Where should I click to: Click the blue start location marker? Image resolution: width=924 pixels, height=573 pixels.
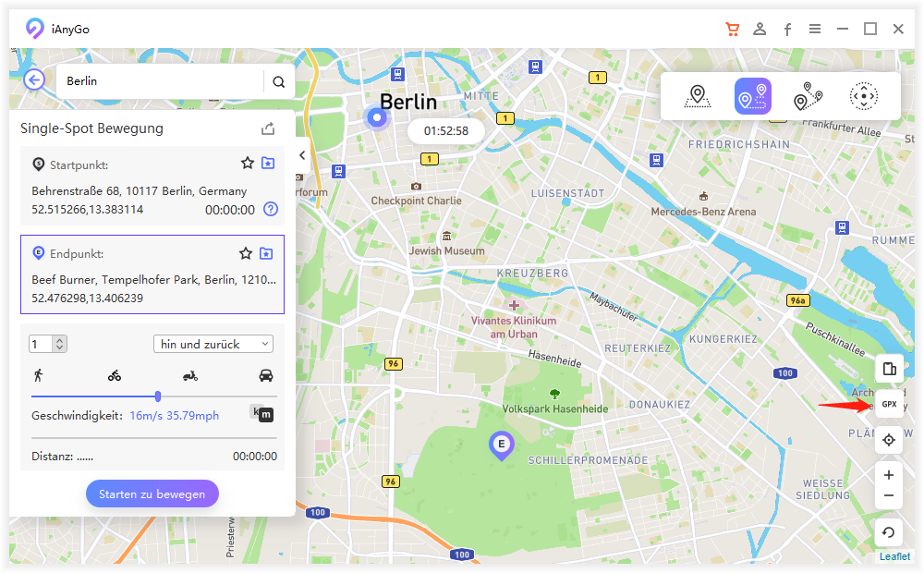[x=377, y=117]
